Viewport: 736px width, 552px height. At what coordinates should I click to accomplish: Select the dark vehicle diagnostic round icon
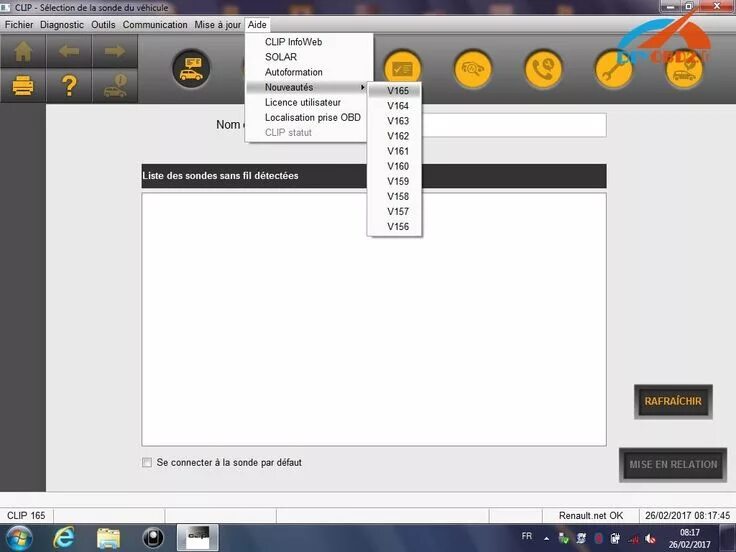191,69
